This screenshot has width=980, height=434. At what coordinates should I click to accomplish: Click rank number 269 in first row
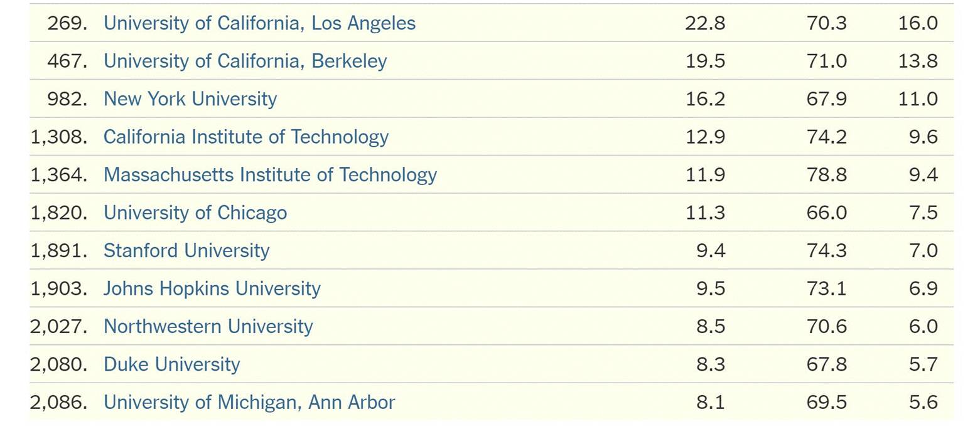(x=67, y=23)
